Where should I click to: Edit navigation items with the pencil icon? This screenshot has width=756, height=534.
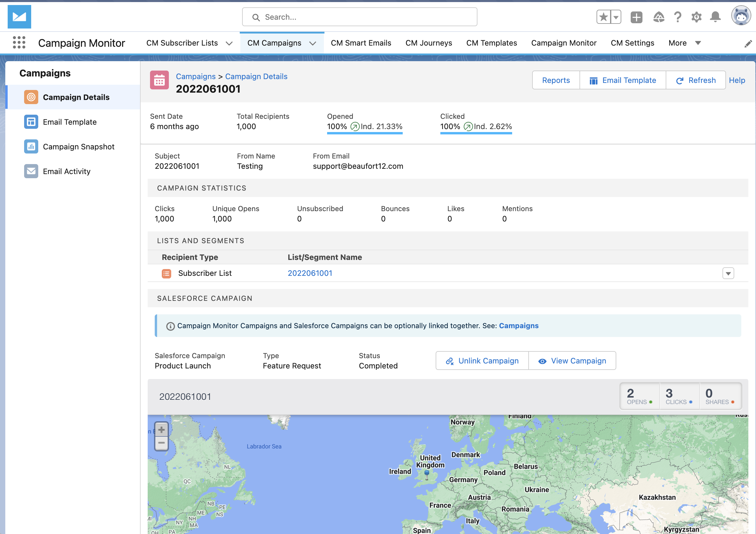point(748,43)
